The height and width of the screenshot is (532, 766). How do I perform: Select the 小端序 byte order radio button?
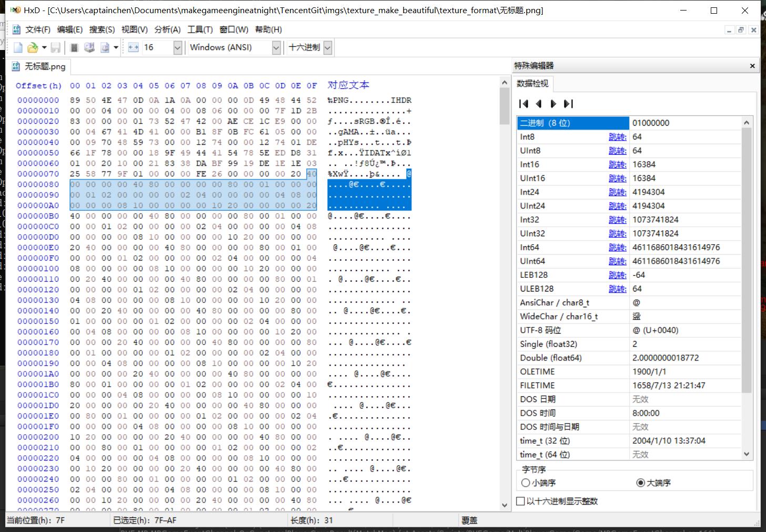click(538, 483)
